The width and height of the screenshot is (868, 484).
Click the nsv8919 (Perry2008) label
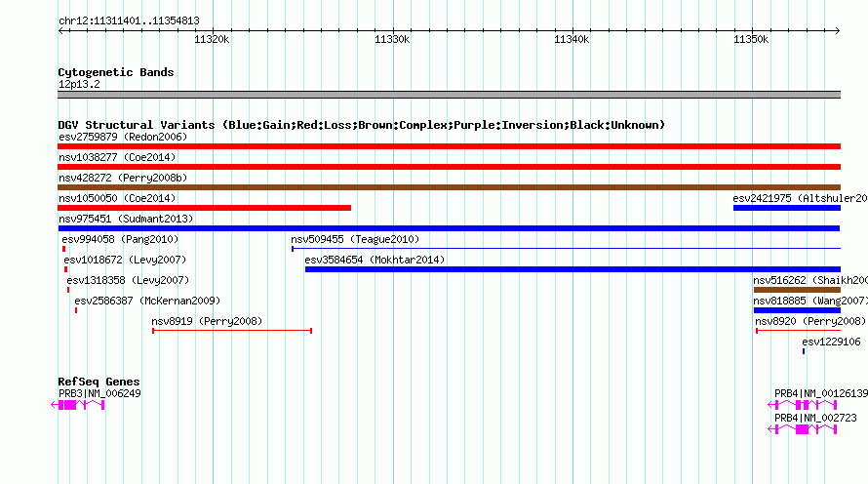point(207,321)
